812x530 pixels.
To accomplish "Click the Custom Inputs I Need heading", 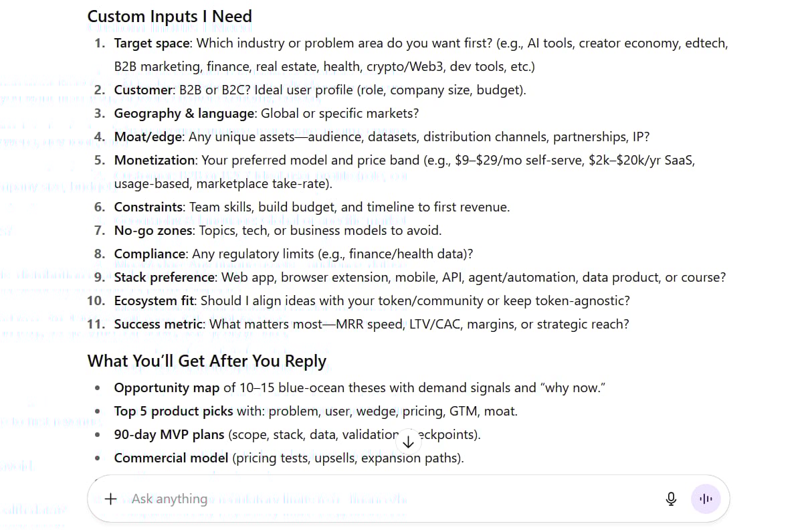I will 170,16.
